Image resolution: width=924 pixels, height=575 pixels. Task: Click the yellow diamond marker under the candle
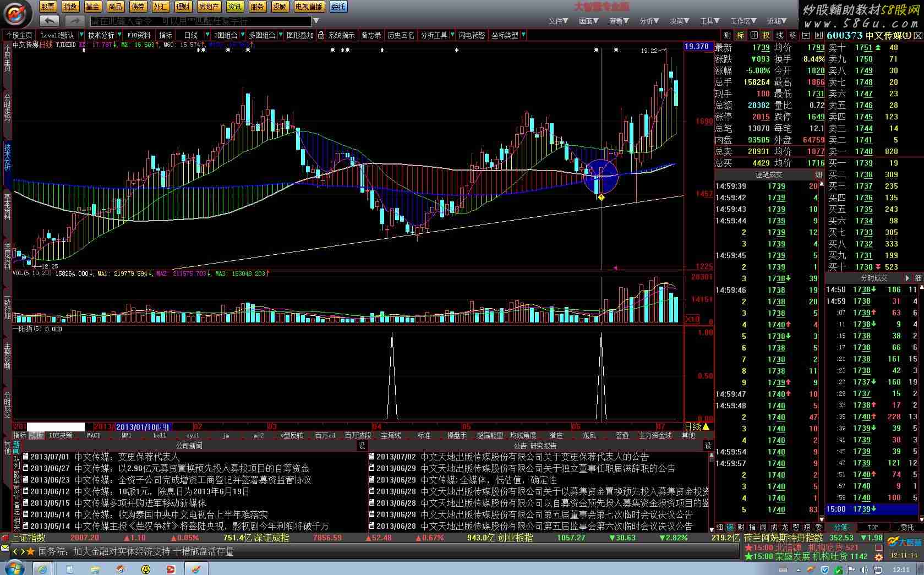coord(601,197)
